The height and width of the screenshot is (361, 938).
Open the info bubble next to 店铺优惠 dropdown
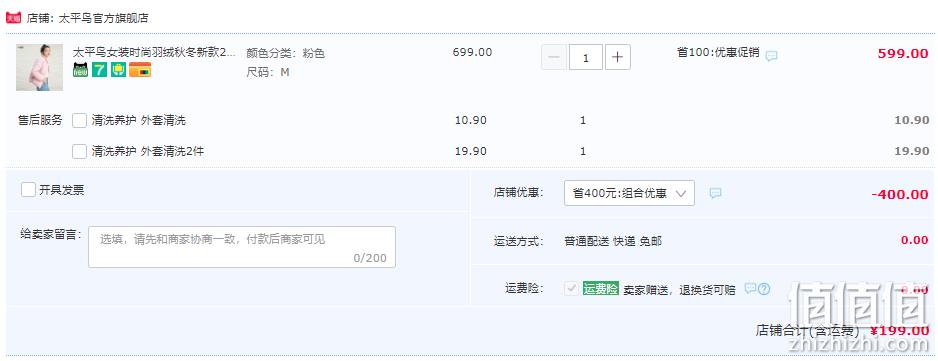(715, 193)
